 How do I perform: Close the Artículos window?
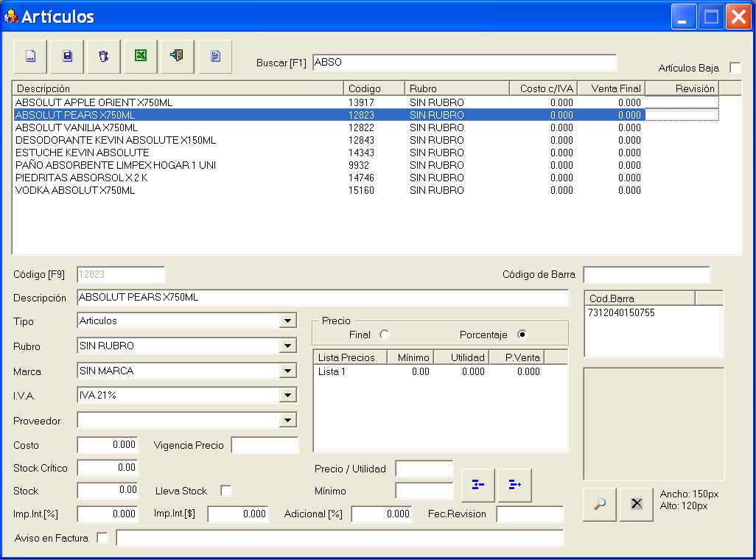(738, 18)
